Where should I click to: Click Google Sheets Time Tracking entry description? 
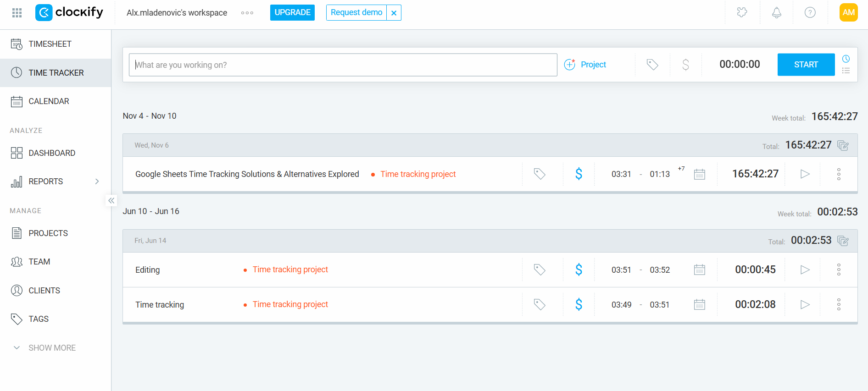(247, 174)
